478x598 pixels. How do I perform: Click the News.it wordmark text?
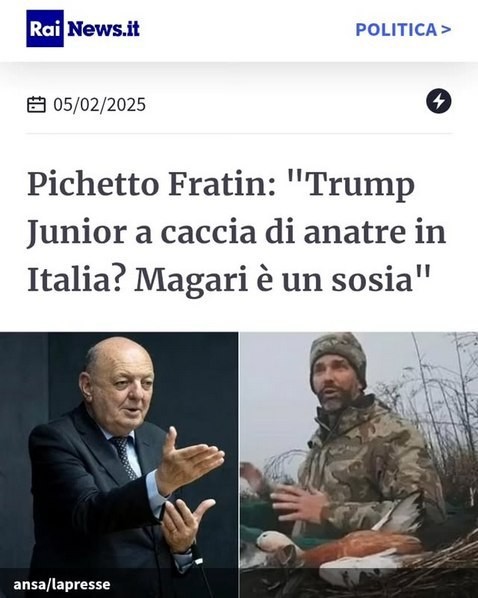pyautogui.click(x=103, y=29)
